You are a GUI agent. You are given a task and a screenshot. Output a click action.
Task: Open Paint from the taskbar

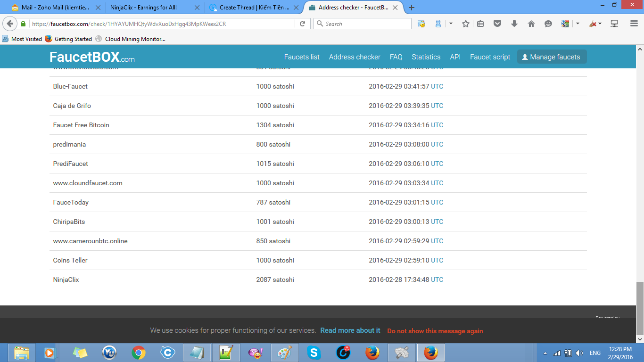pos(285,353)
